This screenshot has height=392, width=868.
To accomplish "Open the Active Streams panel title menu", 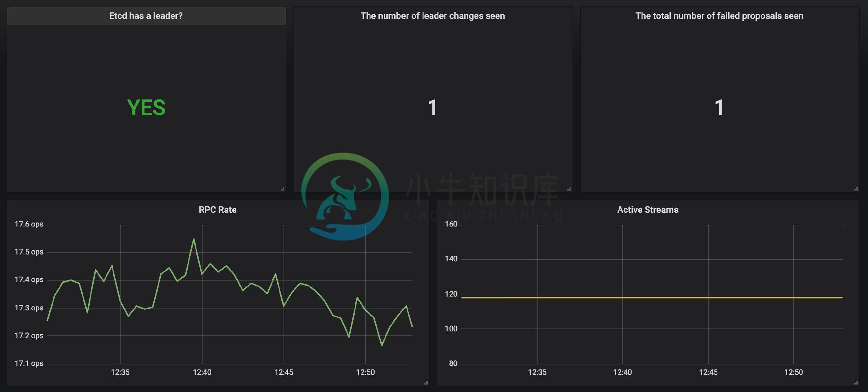I will click(x=648, y=210).
